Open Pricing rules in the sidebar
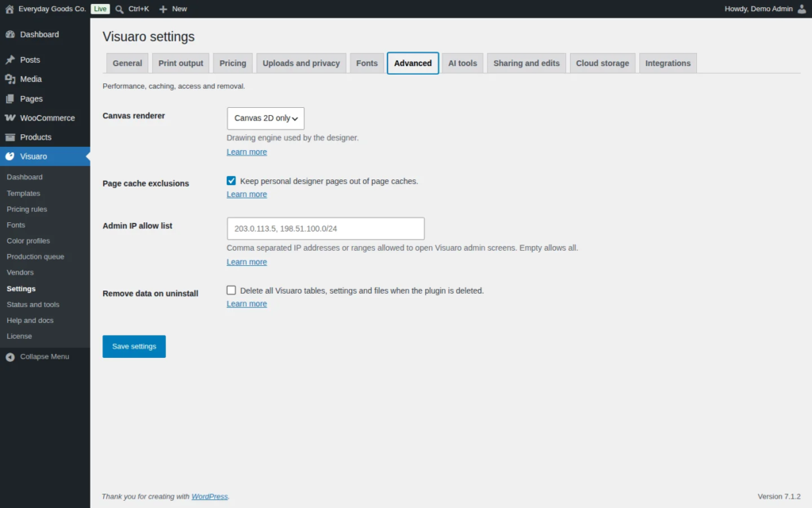 pos(27,209)
